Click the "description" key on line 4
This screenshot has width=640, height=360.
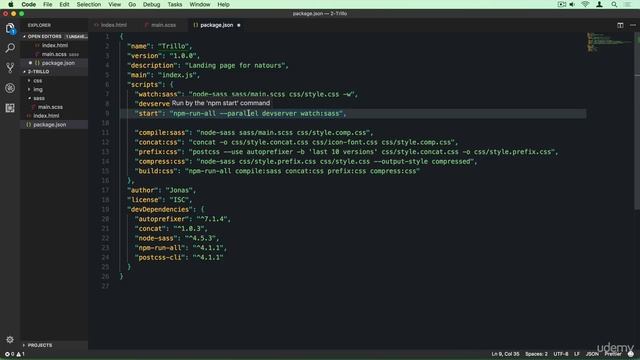pyautogui.click(x=152, y=65)
